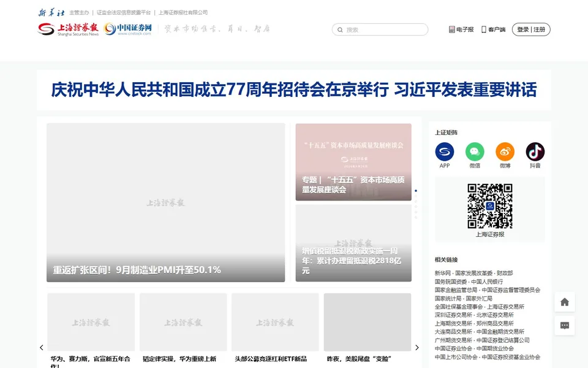Screen dimensions: 588x368
Task: Select the first blue carousel dot
Action: [416, 191]
